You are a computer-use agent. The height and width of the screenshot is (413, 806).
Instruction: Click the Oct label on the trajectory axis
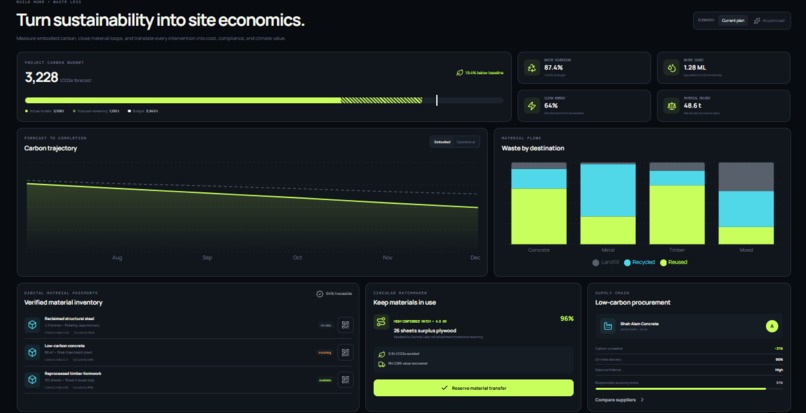(298, 258)
